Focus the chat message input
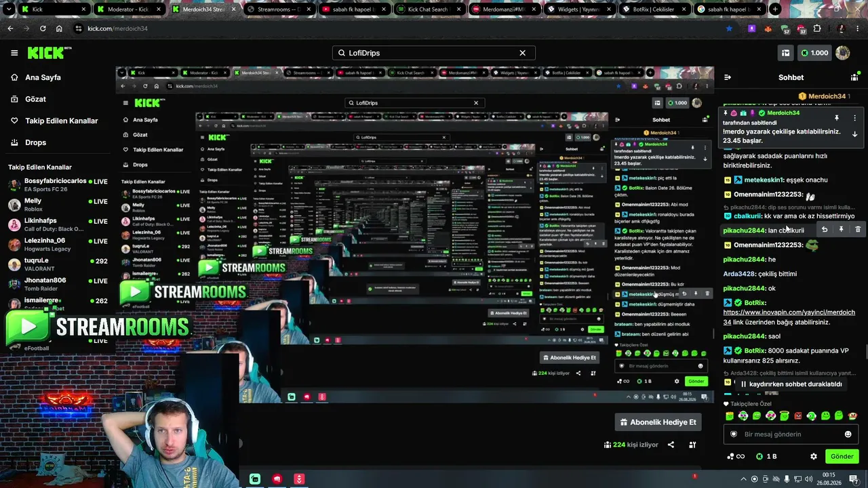 coord(791,434)
